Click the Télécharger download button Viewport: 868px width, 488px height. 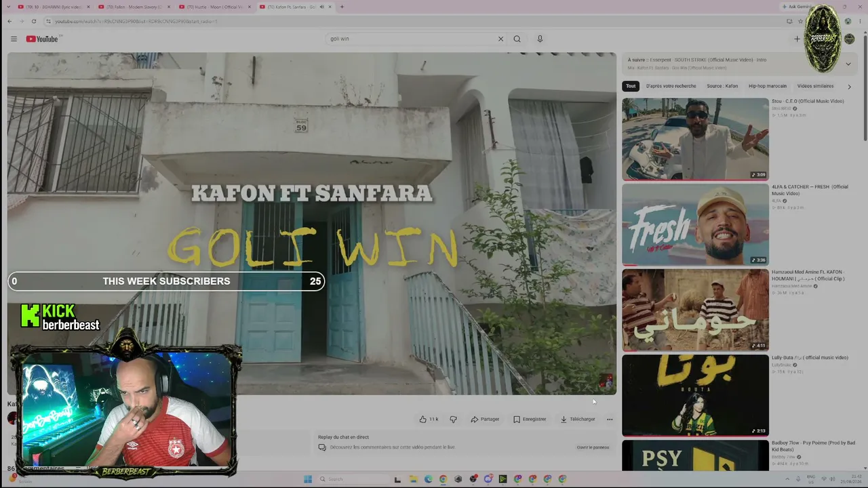click(x=578, y=419)
